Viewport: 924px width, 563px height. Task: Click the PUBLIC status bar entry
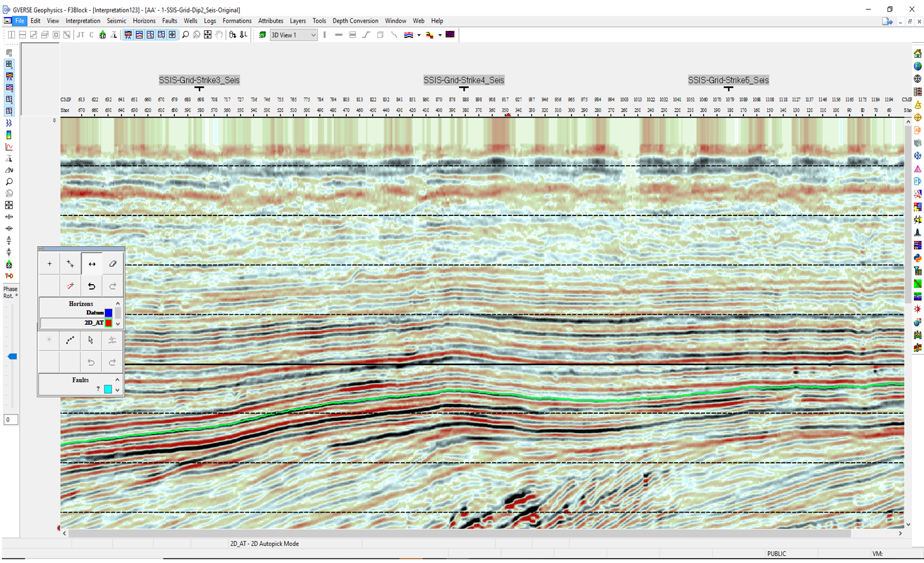tap(776, 554)
